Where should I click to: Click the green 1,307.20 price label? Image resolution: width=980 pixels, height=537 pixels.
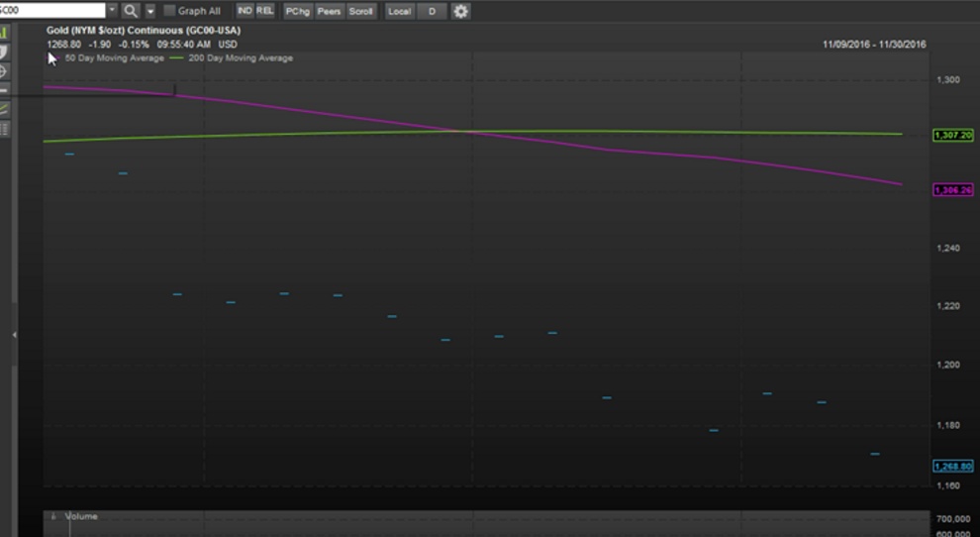click(953, 135)
